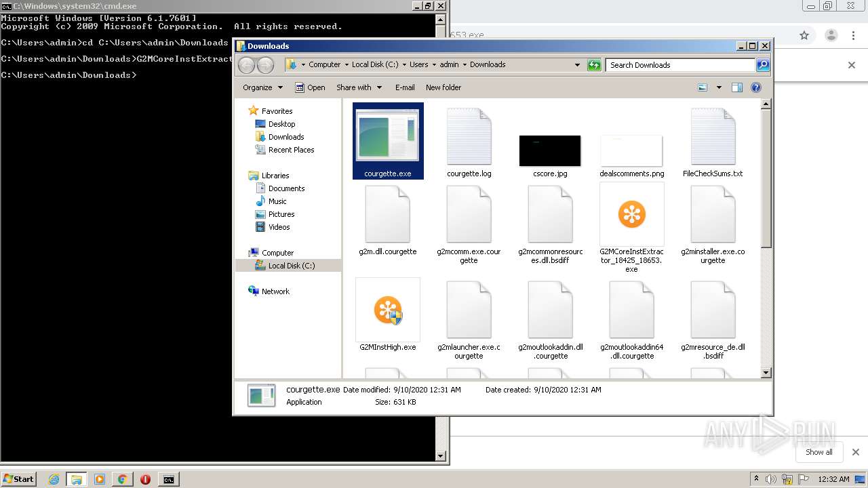This screenshot has height=488, width=868.
Task: Open address bar history dropdown
Action: coord(577,65)
